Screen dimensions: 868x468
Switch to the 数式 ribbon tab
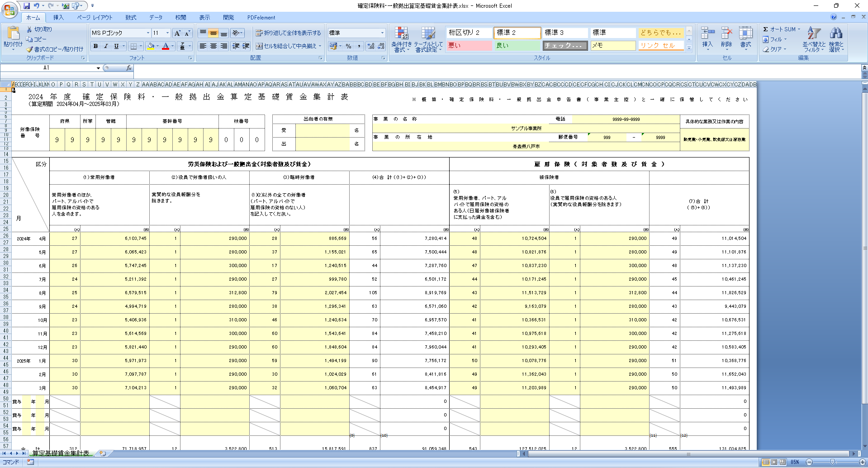(x=131, y=18)
